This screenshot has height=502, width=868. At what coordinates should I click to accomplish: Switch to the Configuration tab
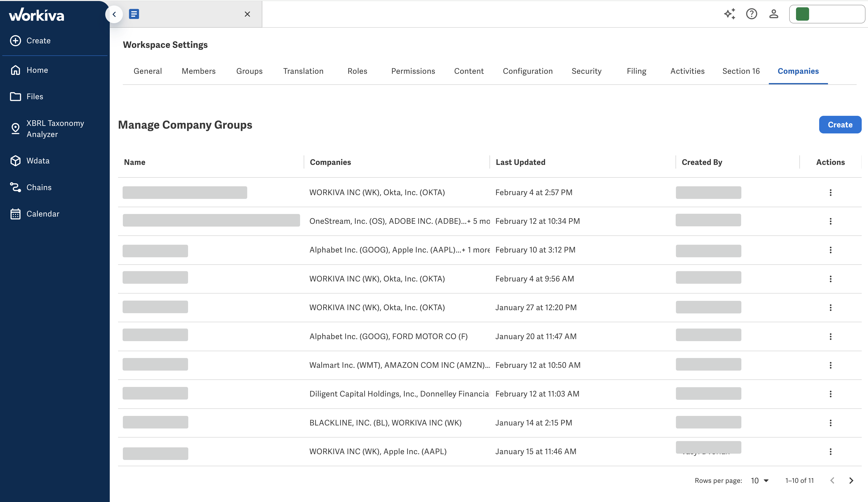[528, 71]
